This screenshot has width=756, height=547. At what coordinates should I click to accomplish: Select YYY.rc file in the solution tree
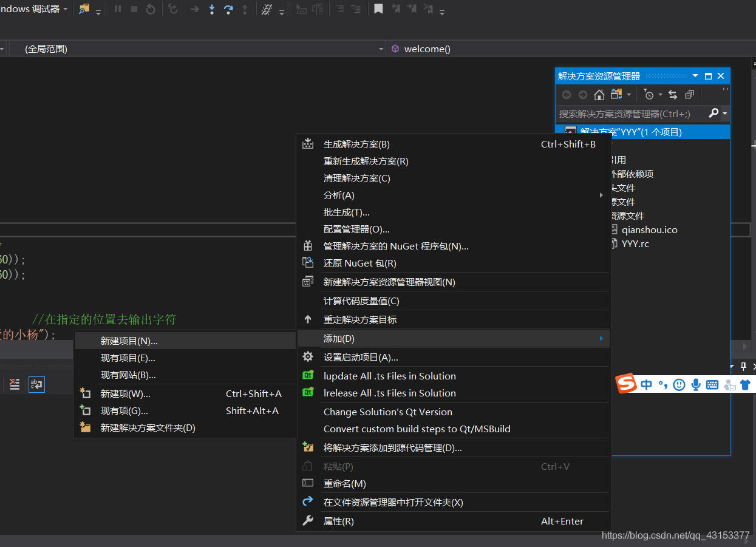pos(635,244)
